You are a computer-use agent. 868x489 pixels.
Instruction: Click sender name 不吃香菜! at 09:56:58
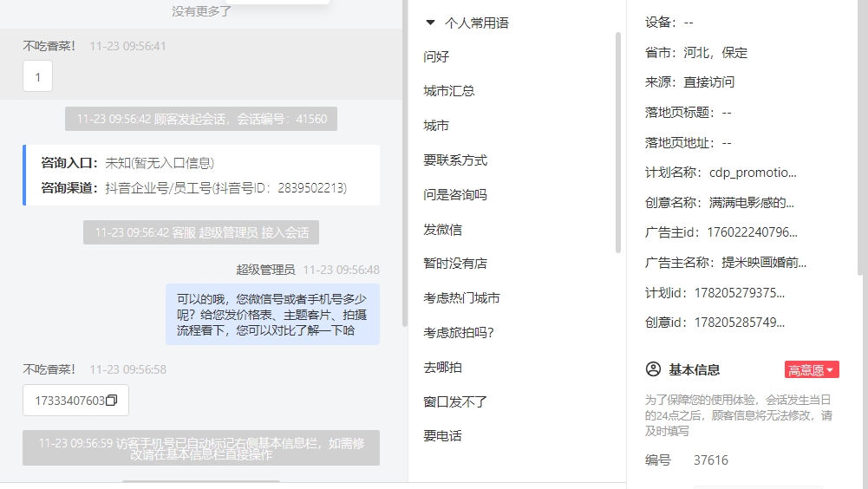pyautogui.click(x=49, y=369)
